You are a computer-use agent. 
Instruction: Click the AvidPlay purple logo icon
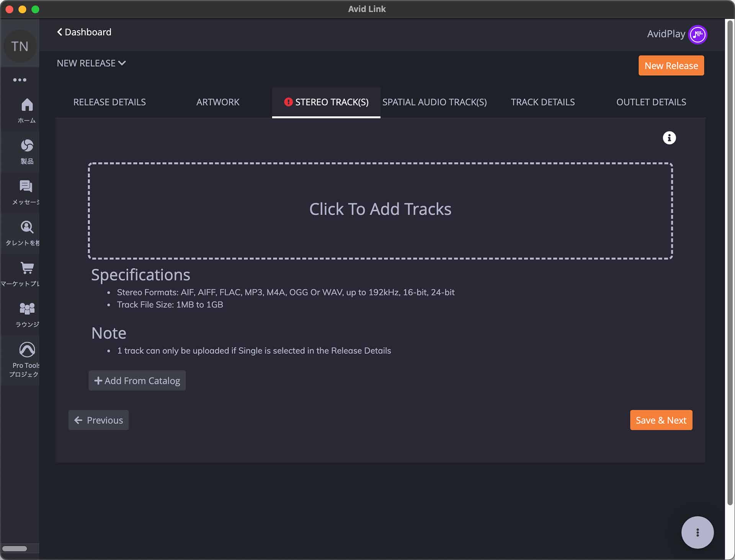pos(697,34)
